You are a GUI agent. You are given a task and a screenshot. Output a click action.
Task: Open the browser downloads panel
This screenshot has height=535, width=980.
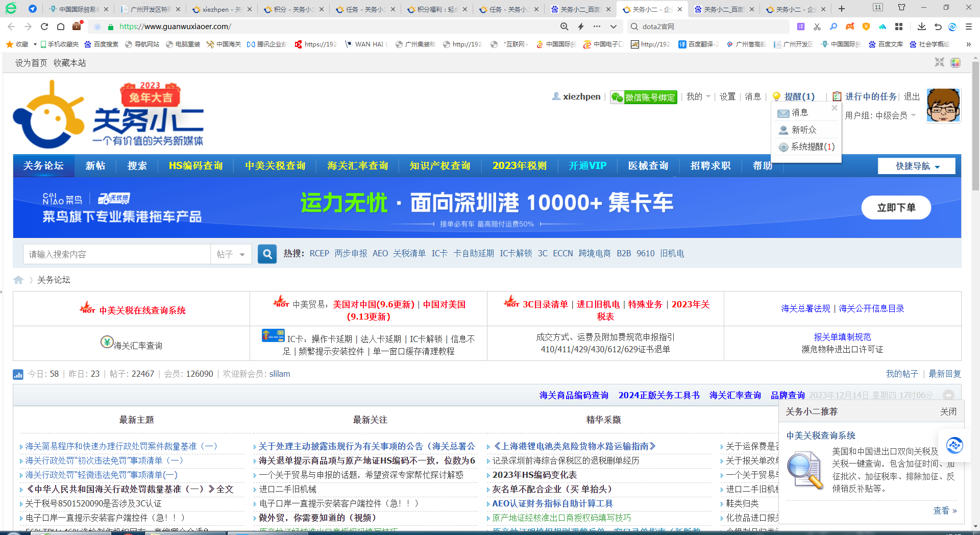click(921, 27)
